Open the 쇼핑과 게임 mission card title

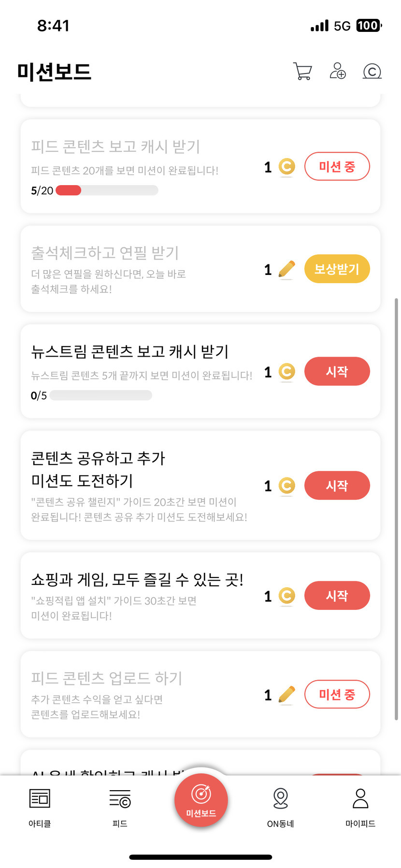tap(137, 579)
